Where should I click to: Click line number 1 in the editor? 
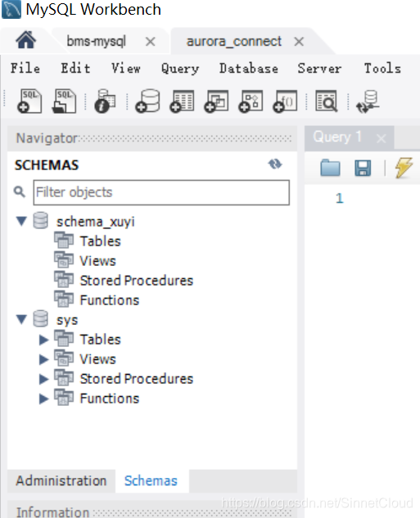click(340, 198)
